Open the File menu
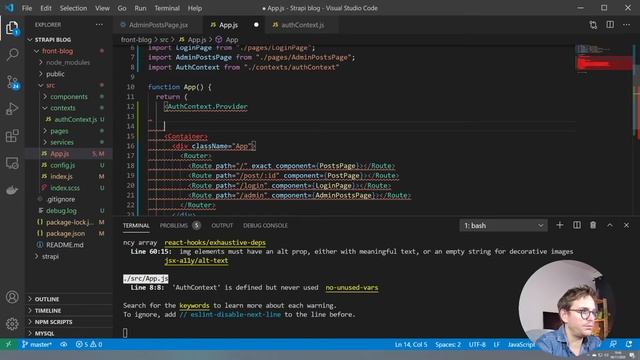This screenshot has width=640, height=360. (27, 8)
